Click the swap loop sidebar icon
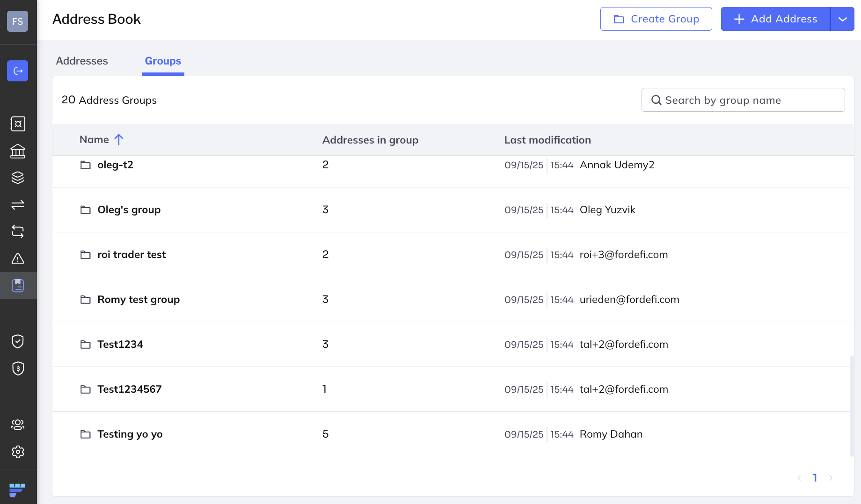 [18, 231]
